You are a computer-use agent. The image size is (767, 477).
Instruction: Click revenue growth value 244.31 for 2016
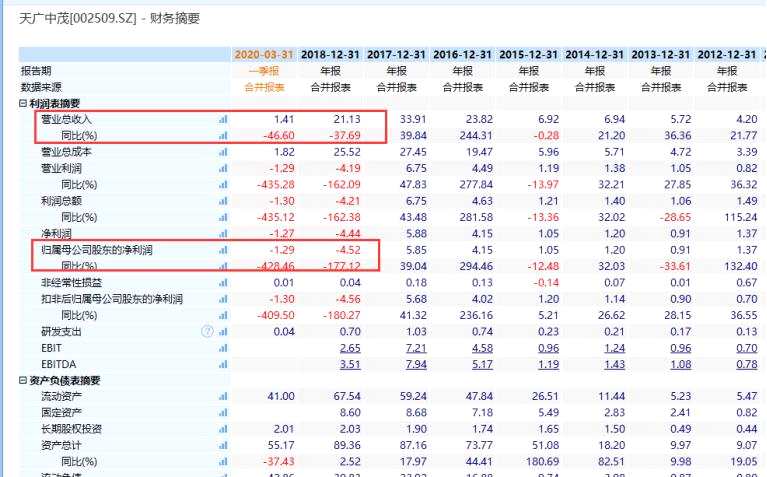click(x=476, y=136)
